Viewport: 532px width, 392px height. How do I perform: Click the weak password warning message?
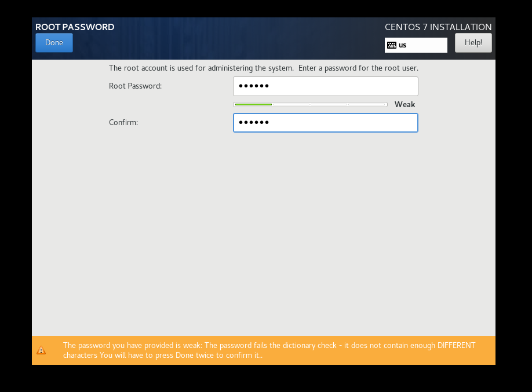click(269, 350)
